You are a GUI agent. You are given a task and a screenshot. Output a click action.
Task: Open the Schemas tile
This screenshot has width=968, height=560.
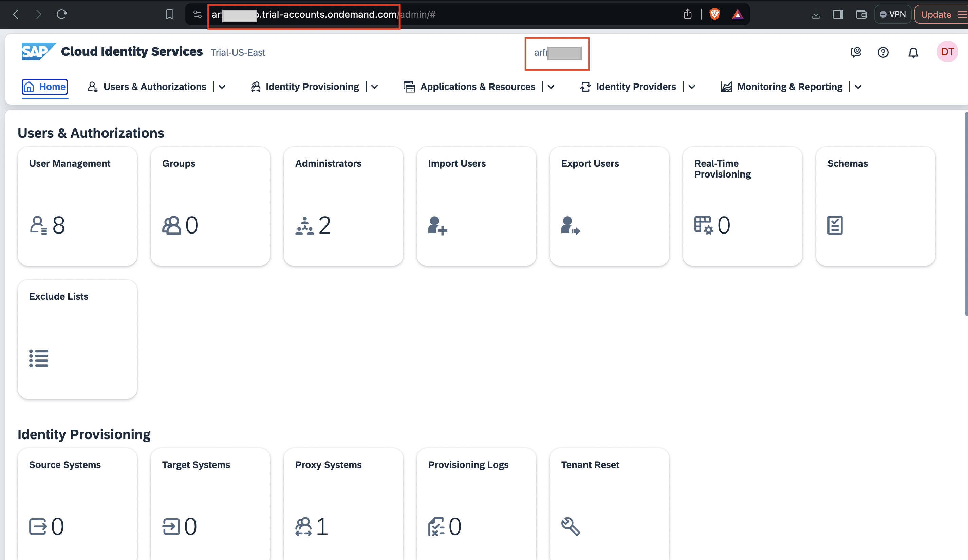(x=875, y=206)
